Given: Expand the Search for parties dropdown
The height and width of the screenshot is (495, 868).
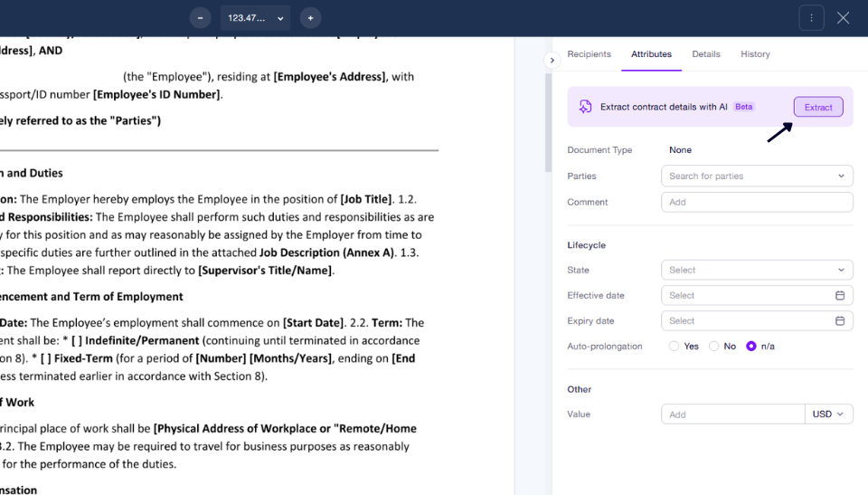Looking at the screenshot, I should [757, 176].
